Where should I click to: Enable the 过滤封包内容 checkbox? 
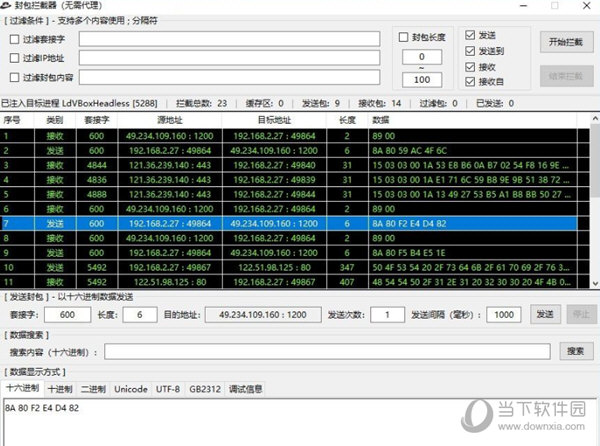(x=14, y=77)
